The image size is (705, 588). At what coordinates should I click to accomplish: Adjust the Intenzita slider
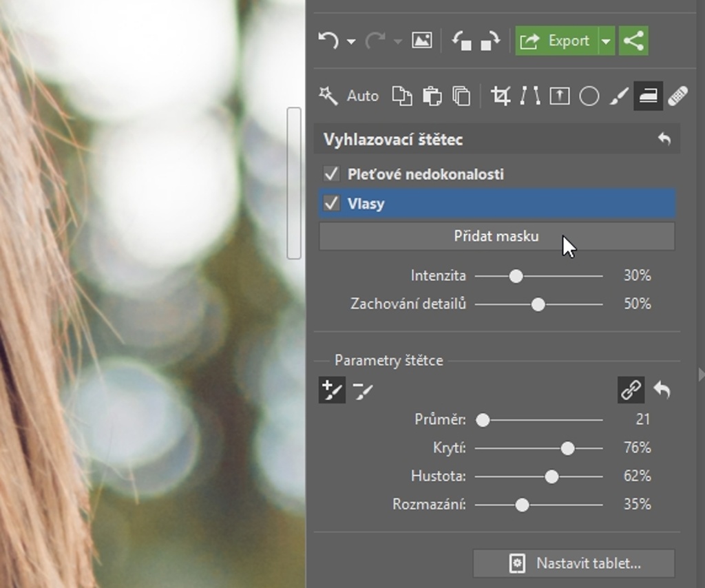[516, 276]
